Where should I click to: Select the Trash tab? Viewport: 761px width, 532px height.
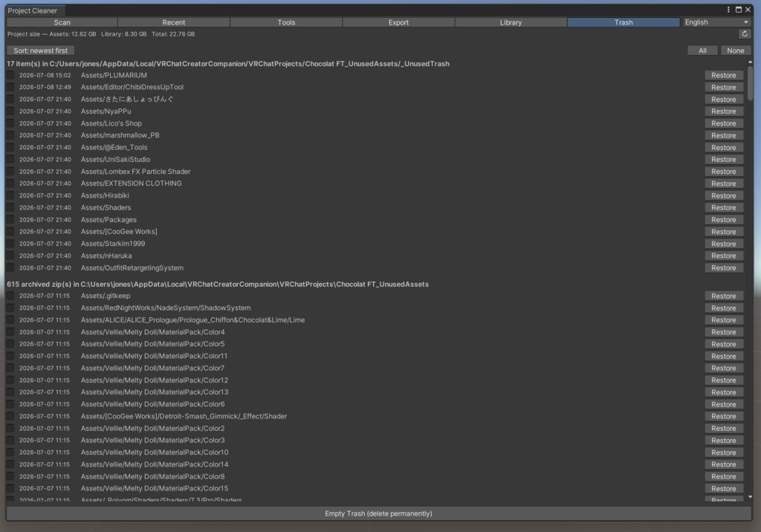click(x=624, y=22)
